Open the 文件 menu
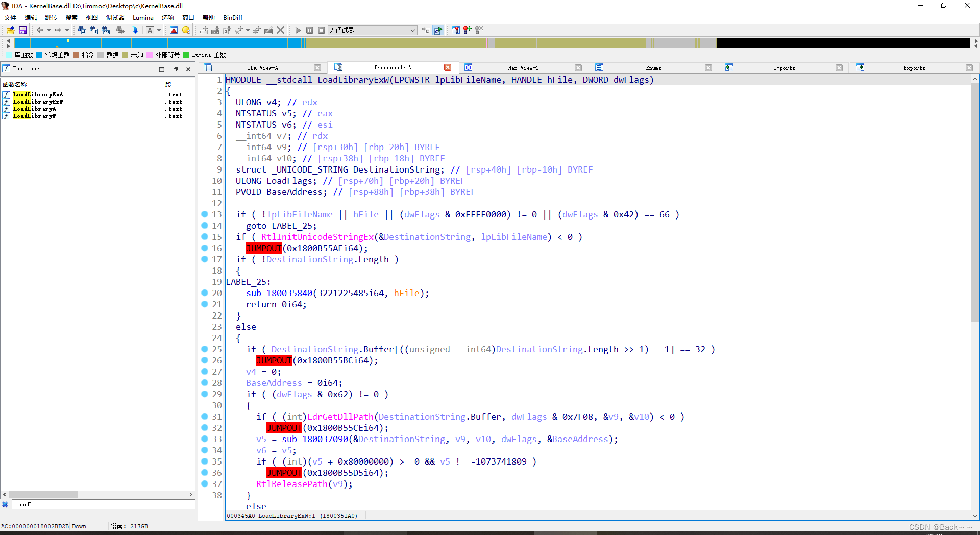Image resolution: width=980 pixels, height=535 pixels. click(x=10, y=17)
